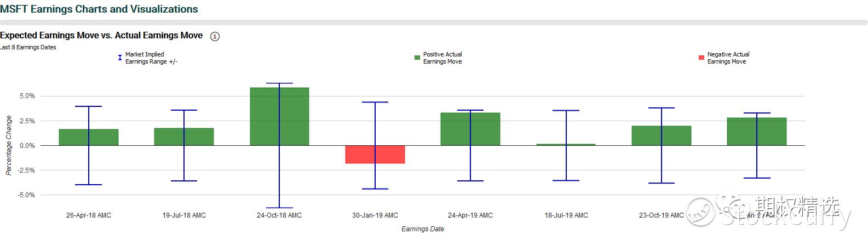Screen dimensions: 868x245
Task: Click the green bar for 19-Jul-18 AMC
Action: (x=169, y=137)
